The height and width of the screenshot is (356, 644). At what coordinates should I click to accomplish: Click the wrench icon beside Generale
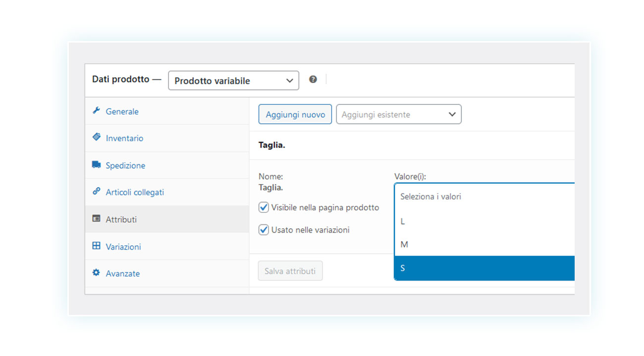96,111
